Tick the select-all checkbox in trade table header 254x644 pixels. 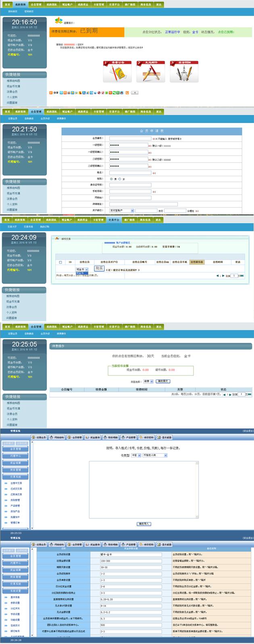click(60, 262)
